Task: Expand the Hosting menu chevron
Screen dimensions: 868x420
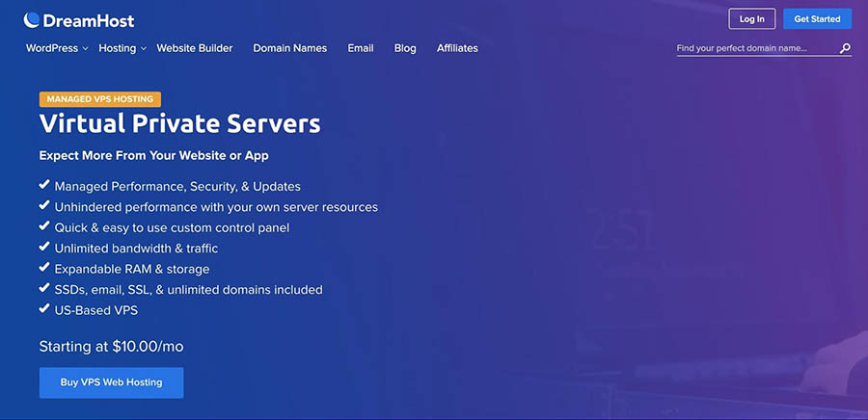Action: 144,48
